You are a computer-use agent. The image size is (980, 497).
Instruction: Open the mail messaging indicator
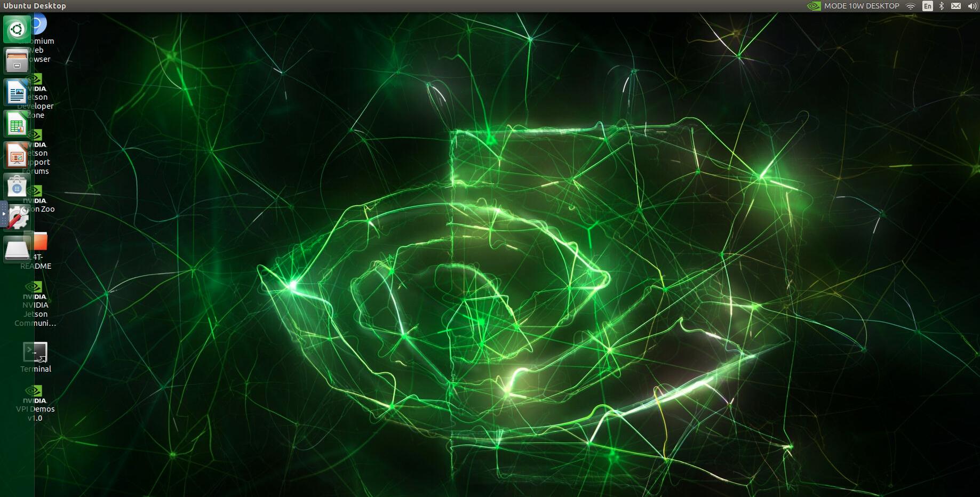(x=956, y=6)
